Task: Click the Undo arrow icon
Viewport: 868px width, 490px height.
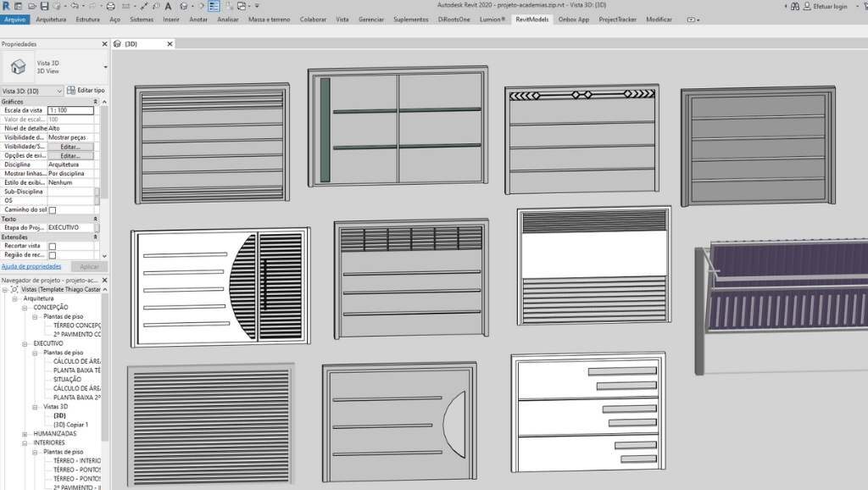Action: coord(75,6)
